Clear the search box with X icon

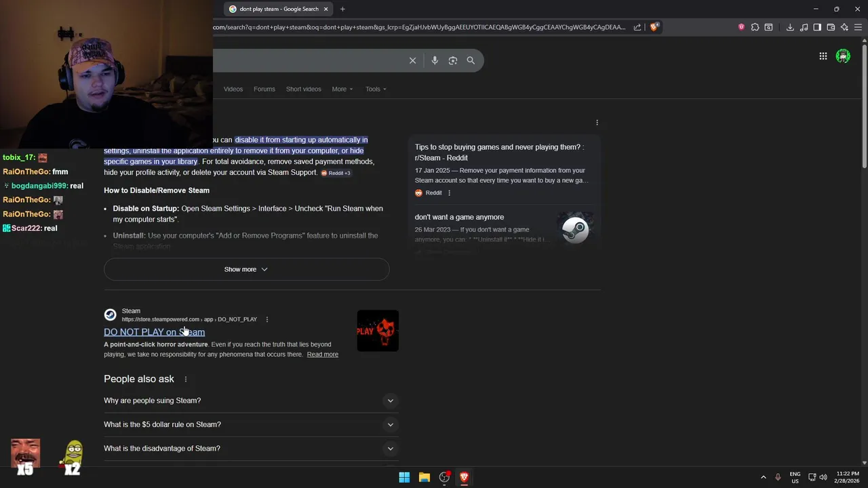pyautogui.click(x=412, y=60)
